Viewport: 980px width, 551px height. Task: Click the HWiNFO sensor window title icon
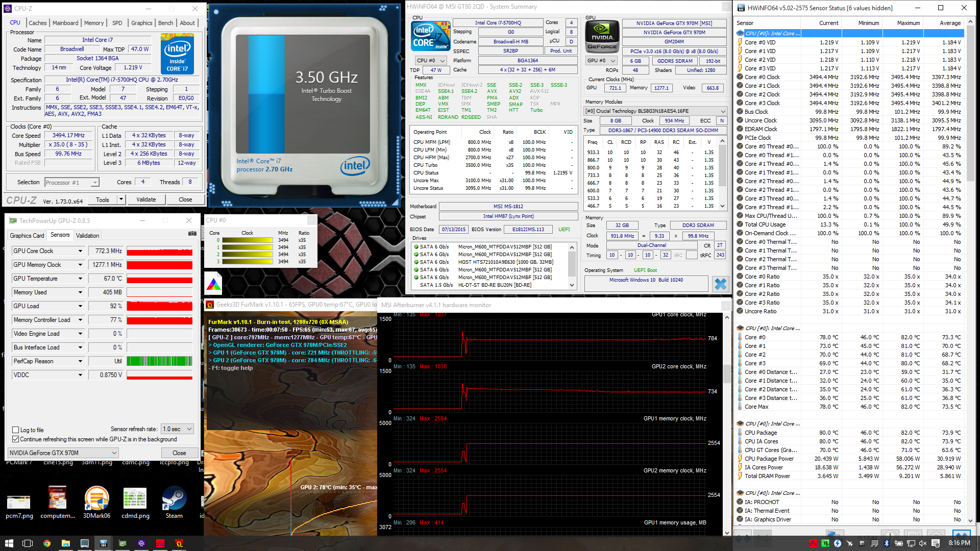click(x=740, y=8)
